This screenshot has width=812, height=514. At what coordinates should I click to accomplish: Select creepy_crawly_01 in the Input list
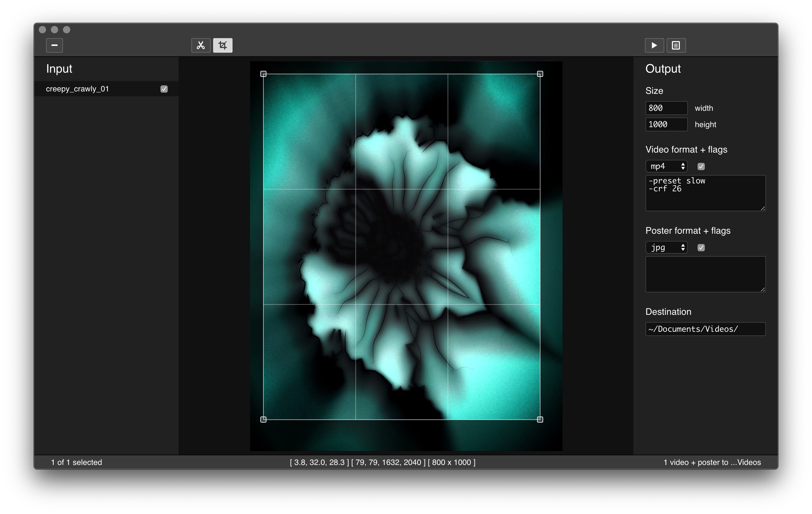tap(78, 89)
